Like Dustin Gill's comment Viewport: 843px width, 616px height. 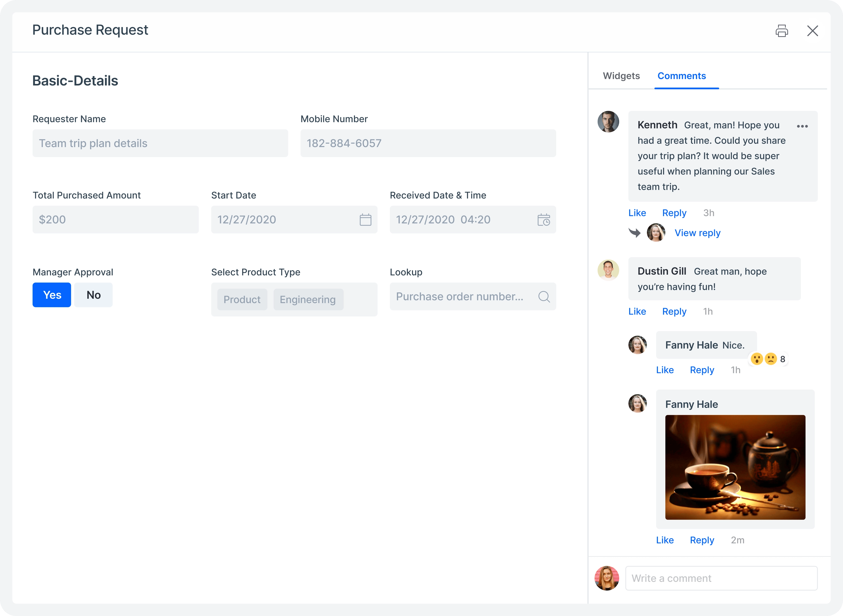637,311
